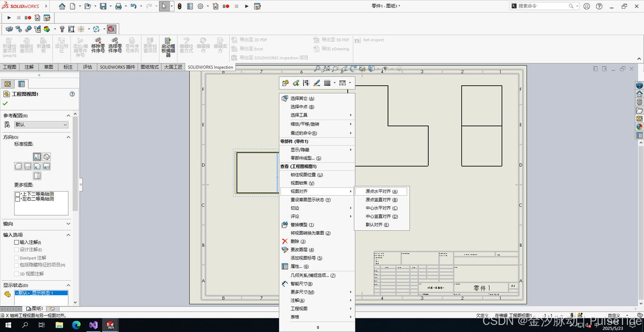Enable 输入注解 checkbox
The width and height of the screenshot is (644, 332).
pos(17,242)
